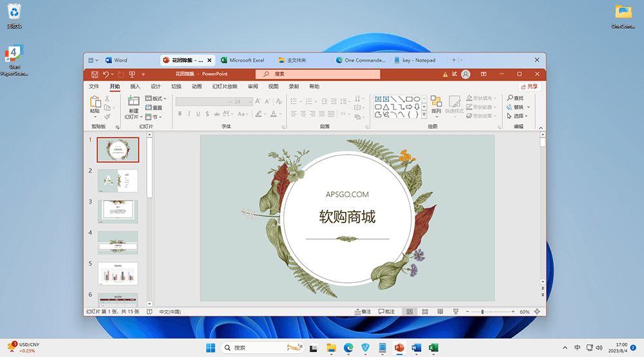Toggle Underline formatting
This screenshot has height=357, width=644.
pos(198,114)
